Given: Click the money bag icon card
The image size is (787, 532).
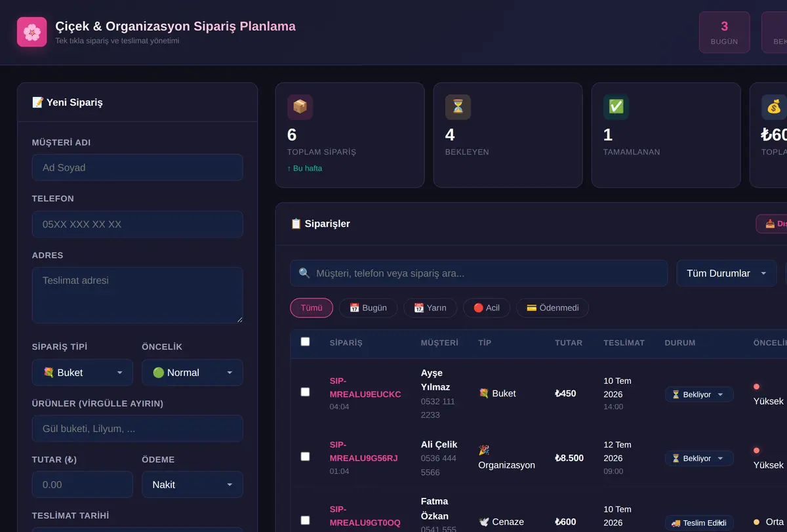Looking at the screenshot, I should click(x=774, y=107).
